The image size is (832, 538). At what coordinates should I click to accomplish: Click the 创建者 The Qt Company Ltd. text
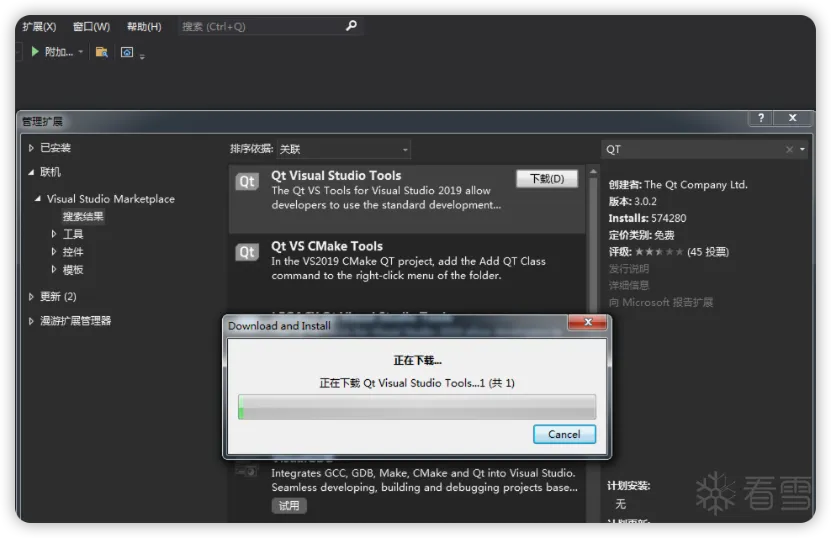point(678,185)
